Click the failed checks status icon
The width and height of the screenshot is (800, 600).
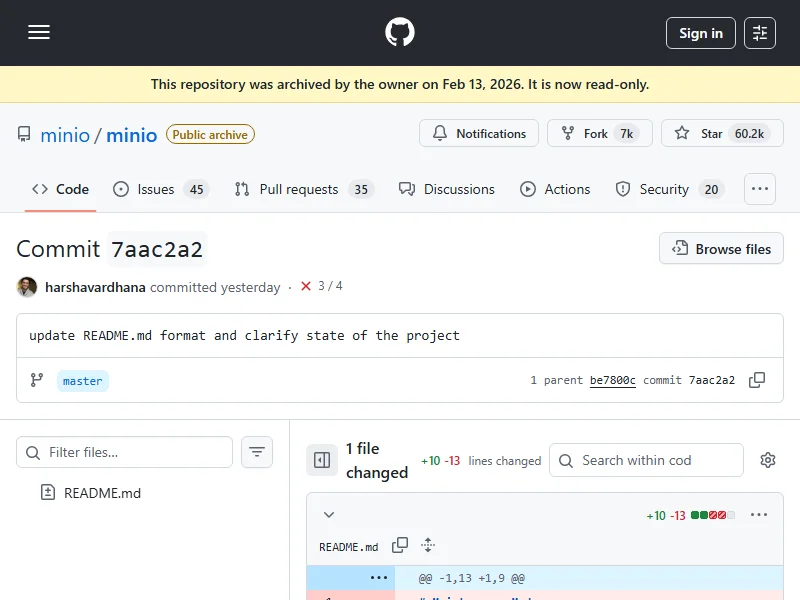click(x=306, y=287)
